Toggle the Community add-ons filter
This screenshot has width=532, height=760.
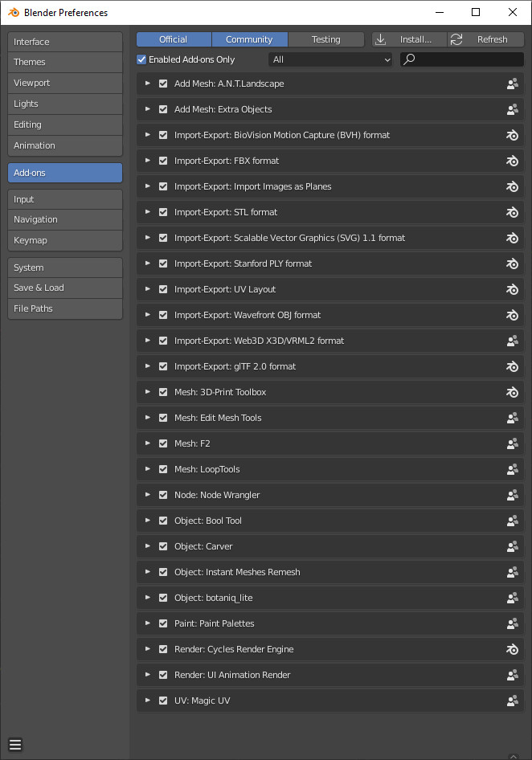(249, 39)
